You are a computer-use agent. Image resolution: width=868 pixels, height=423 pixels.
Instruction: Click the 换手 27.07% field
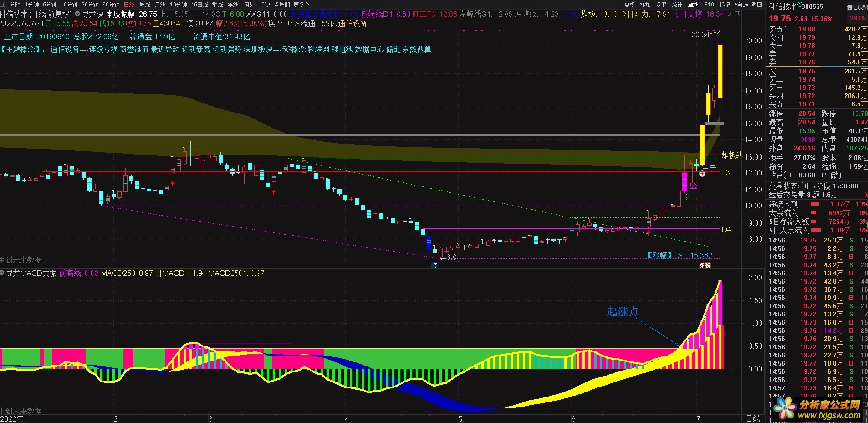(792, 158)
